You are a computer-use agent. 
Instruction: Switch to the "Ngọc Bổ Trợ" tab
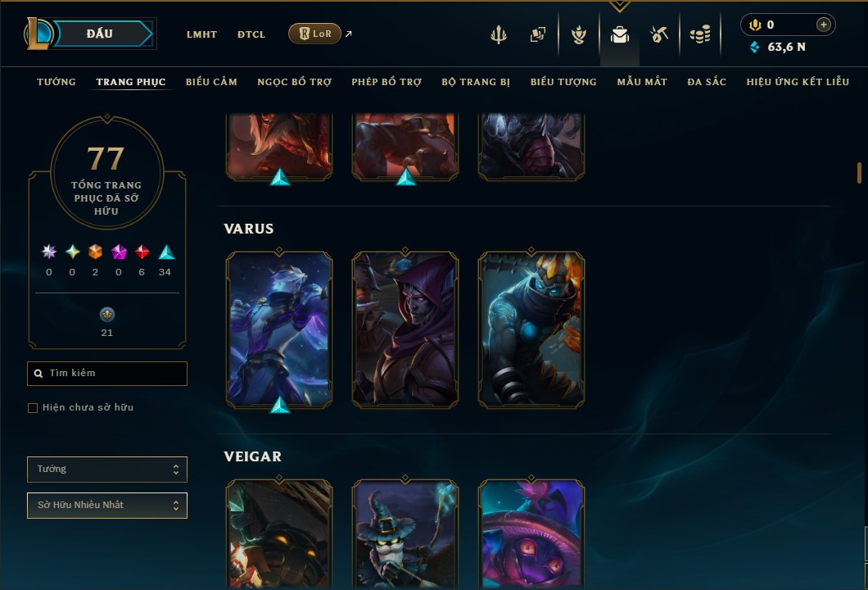coord(294,82)
